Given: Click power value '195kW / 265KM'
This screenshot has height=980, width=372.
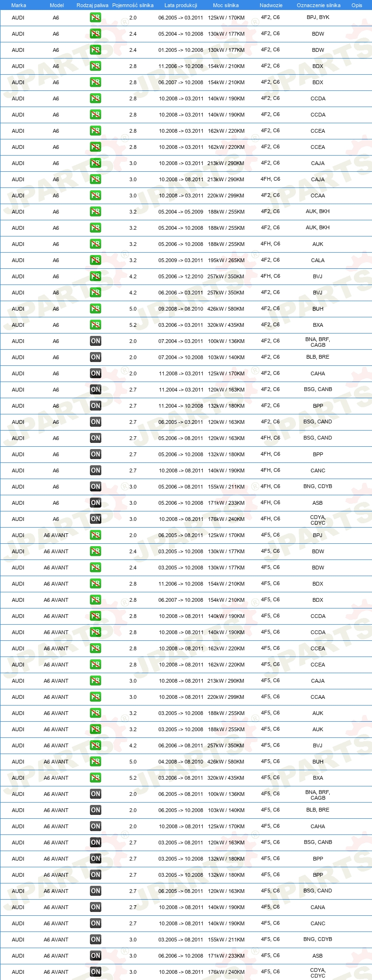Looking at the screenshot, I should pos(226,260).
